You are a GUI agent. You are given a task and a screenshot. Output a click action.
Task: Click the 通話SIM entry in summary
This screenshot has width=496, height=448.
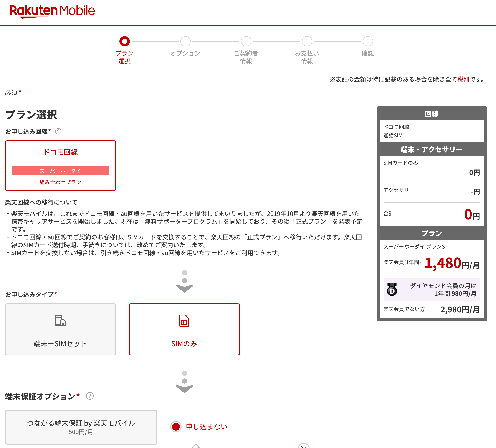tap(393, 135)
